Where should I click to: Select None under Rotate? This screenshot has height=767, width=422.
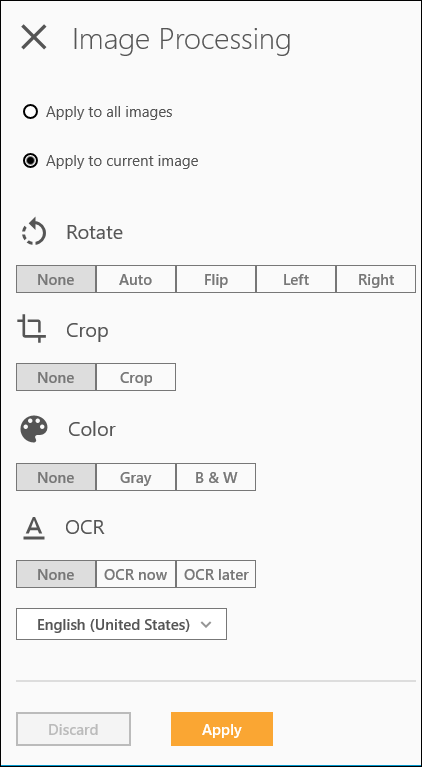point(56,279)
